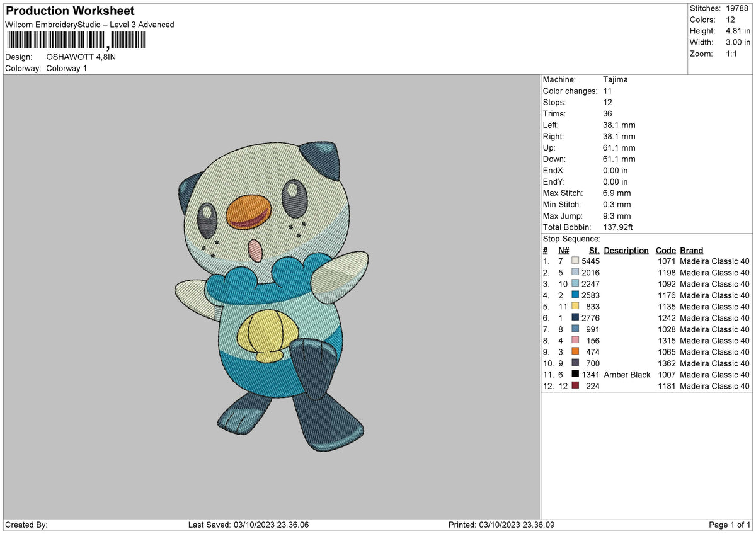Click thread code '1135' in stop 5
The image size is (756, 534).
667,307
